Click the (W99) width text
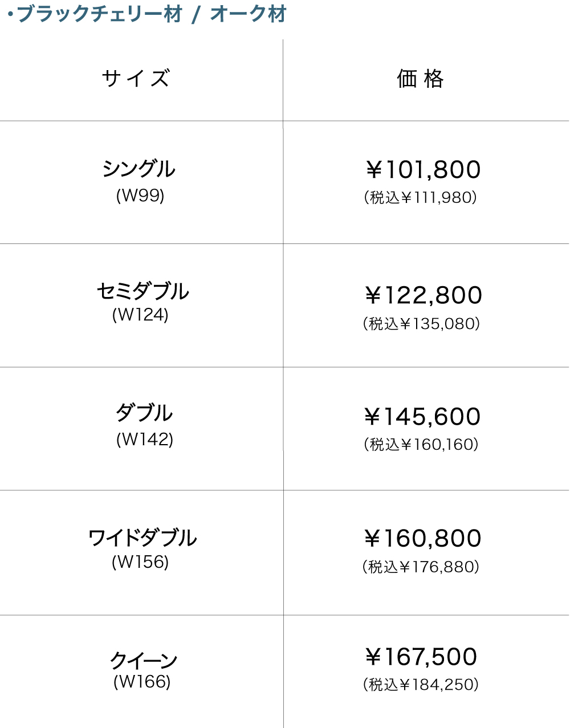 point(140,196)
